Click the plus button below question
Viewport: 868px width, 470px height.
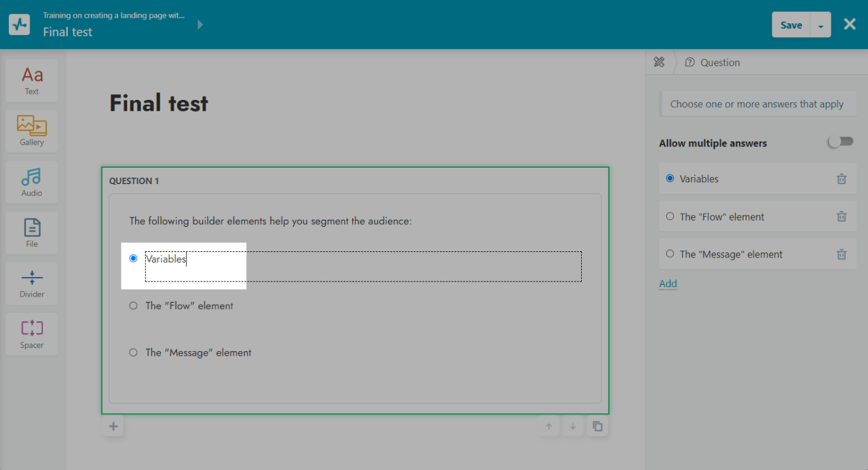(113, 427)
